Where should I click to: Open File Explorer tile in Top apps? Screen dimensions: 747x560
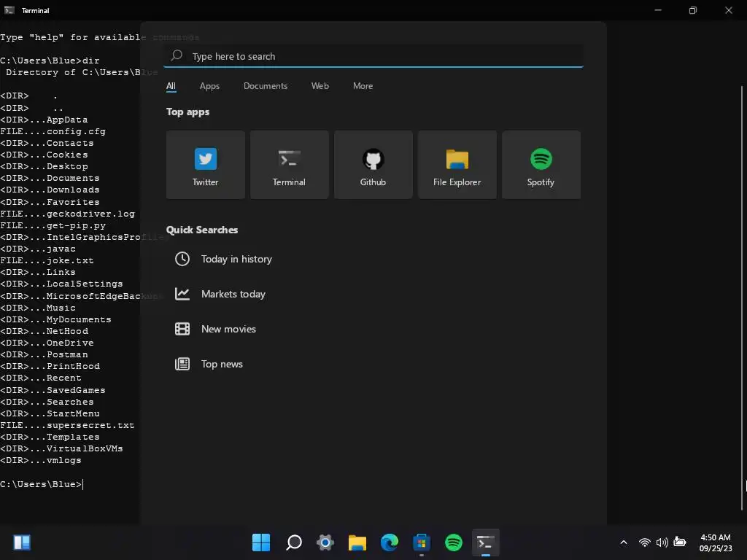click(x=457, y=165)
